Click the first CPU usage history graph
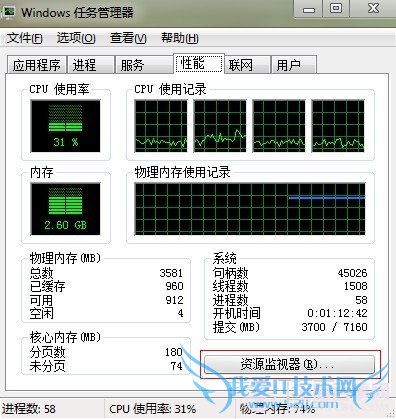396x419 pixels. (161, 126)
